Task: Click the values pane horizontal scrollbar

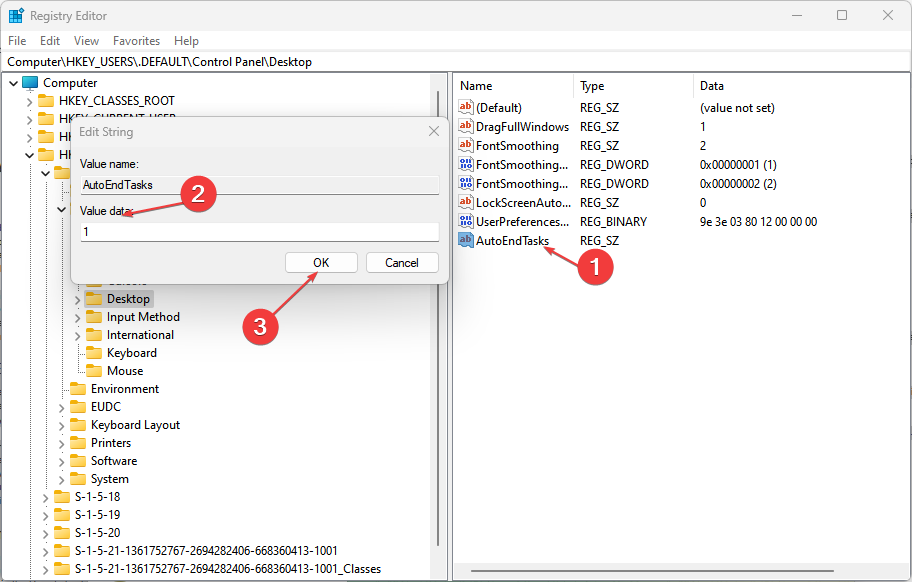Action: coord(652,571)
